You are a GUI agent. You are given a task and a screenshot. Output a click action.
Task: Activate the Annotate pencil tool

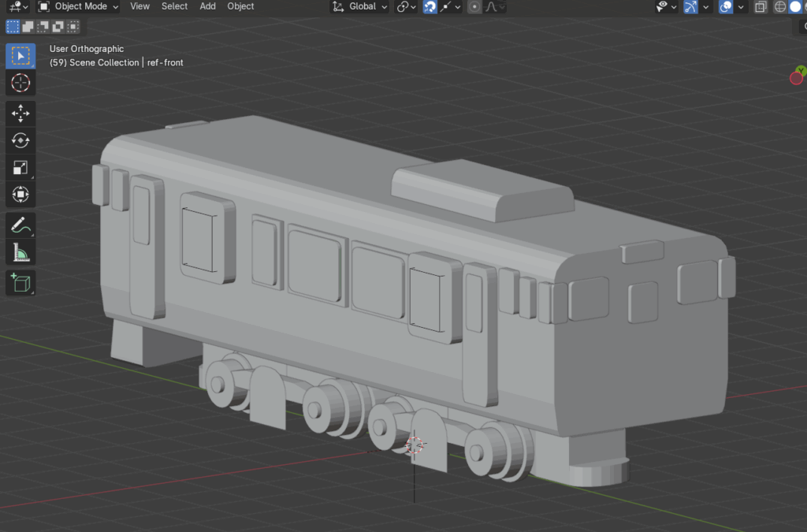click(x=20, y=225)
